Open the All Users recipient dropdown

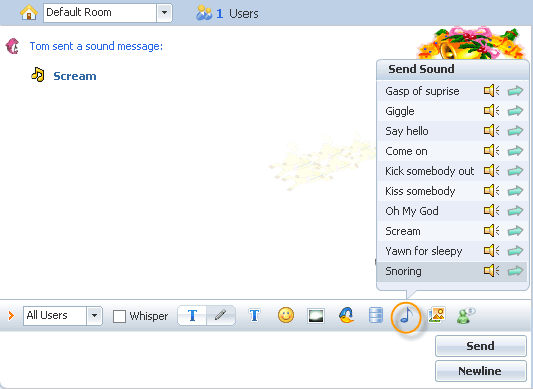(94, 316)
